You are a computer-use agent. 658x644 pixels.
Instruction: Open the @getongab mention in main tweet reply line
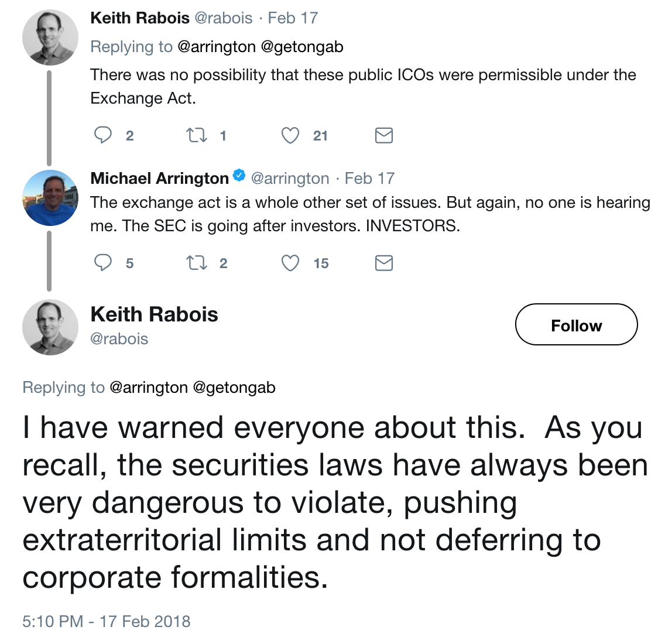[234, 388]
